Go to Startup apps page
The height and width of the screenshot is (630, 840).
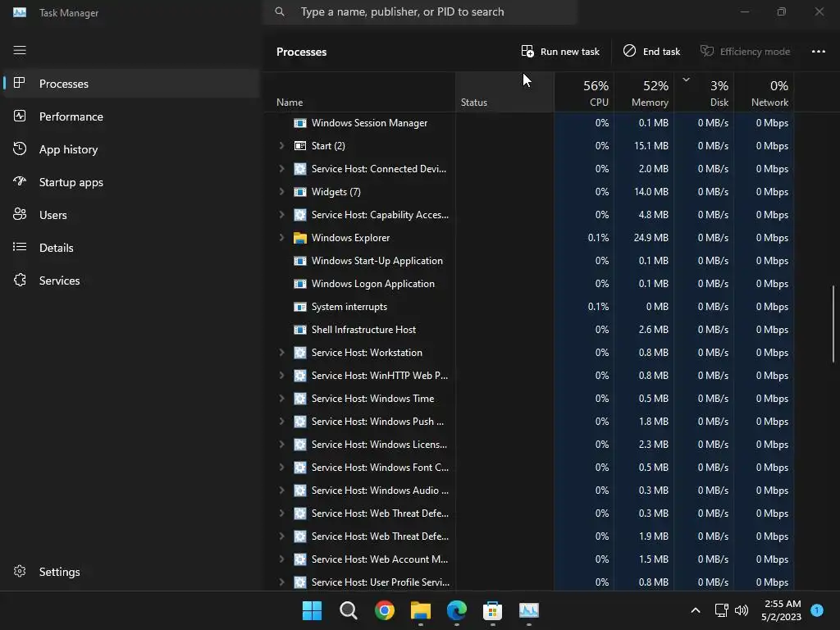(130, 182)
